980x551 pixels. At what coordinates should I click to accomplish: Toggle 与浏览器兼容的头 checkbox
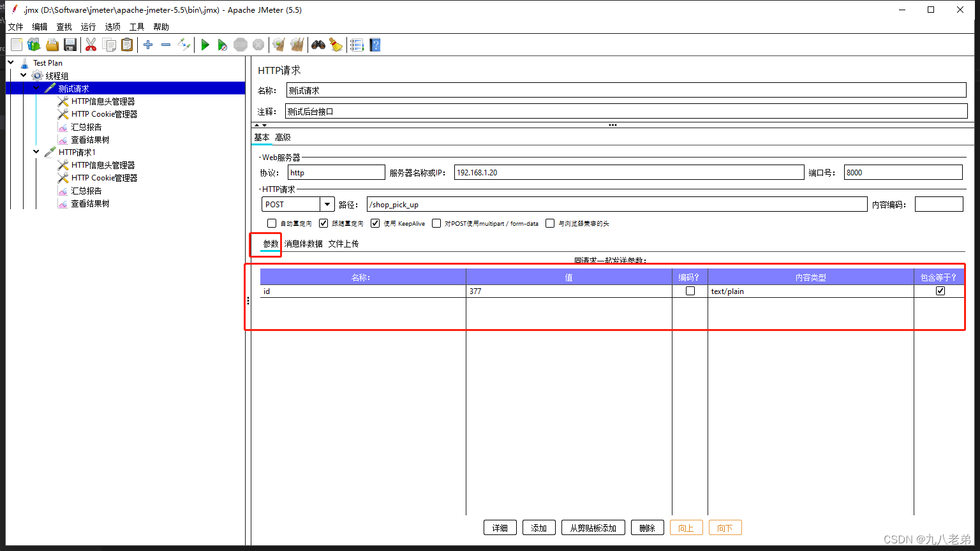click(x=550, y=223)
